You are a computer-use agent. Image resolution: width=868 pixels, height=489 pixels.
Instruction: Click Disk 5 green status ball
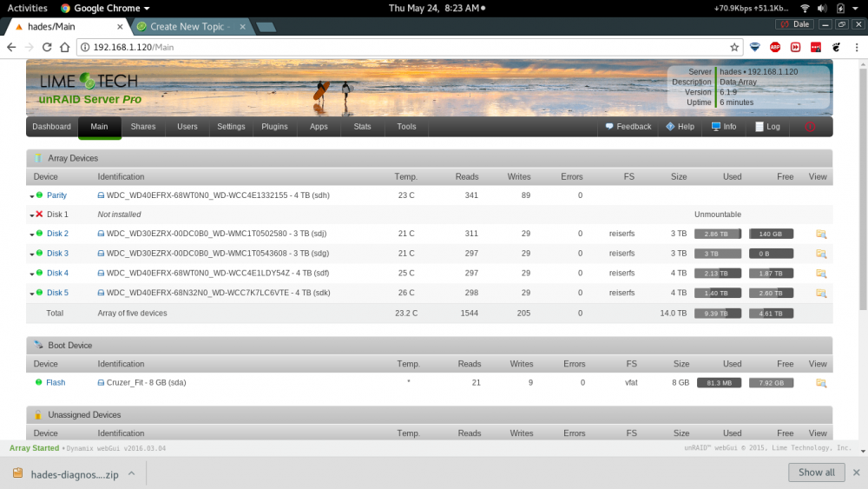39,293
